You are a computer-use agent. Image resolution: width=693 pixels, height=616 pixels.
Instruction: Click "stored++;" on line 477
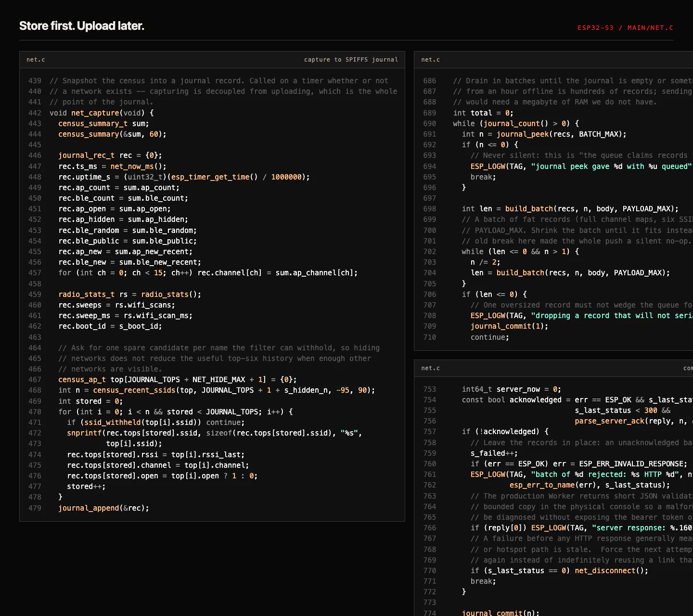point(86,487)
